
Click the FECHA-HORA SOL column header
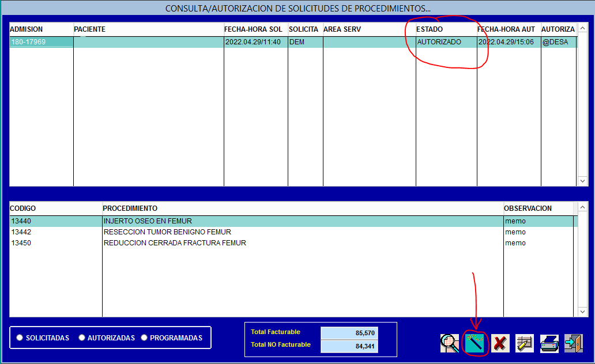click(x=256, y=29)
